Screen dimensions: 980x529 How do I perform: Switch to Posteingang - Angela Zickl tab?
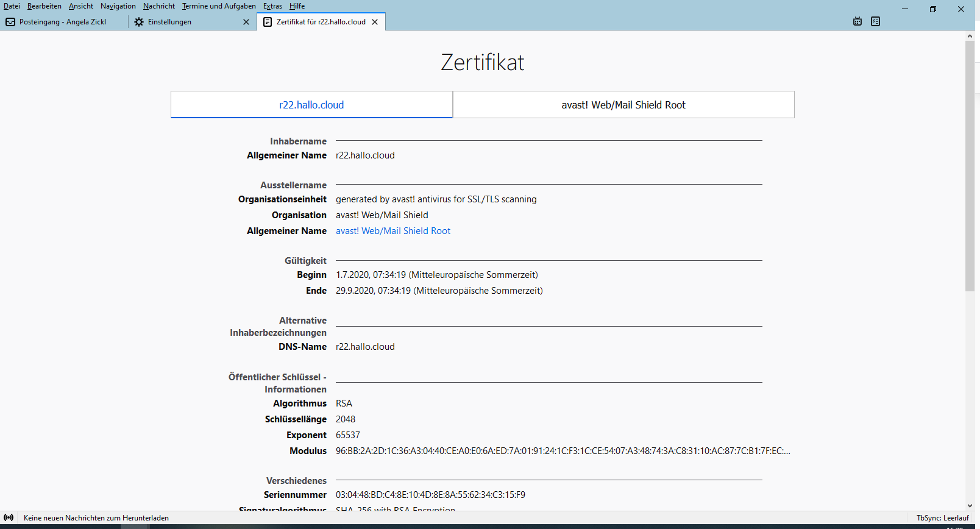64,22
